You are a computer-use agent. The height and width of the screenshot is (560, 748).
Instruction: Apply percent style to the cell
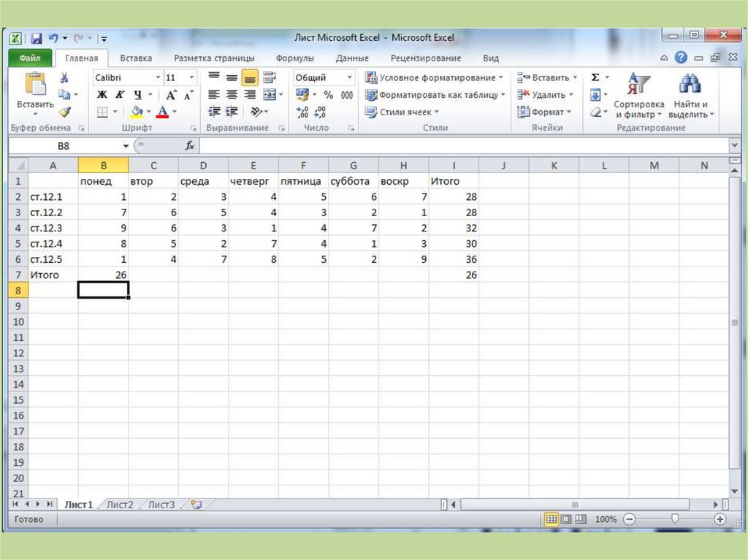point(329,95)
